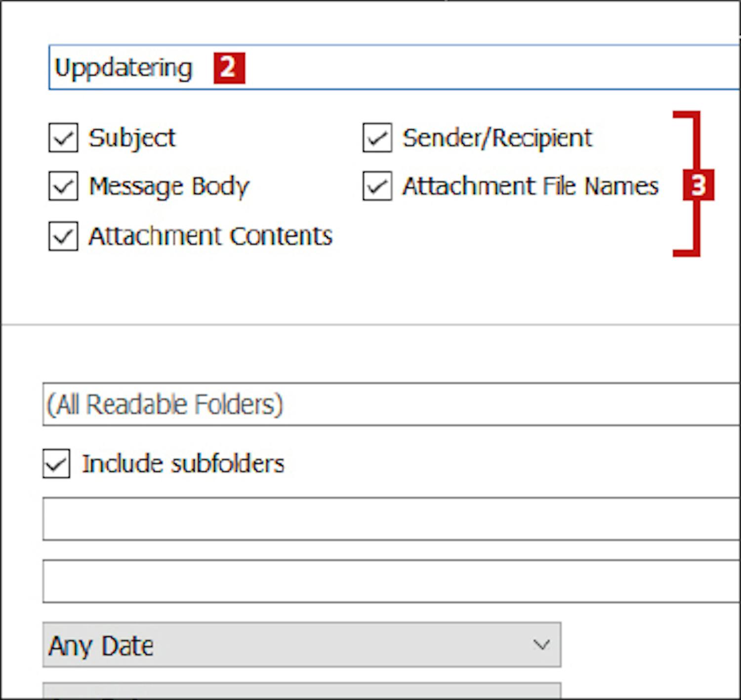
Task: Open the partially visible dropdown below Any Date
Action: click(301, 691)
